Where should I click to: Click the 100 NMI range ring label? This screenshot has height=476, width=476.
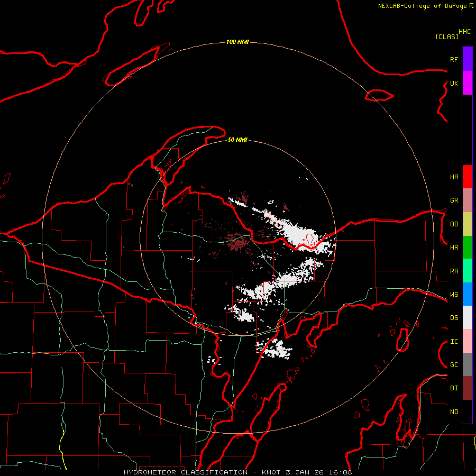coord(237,42)
